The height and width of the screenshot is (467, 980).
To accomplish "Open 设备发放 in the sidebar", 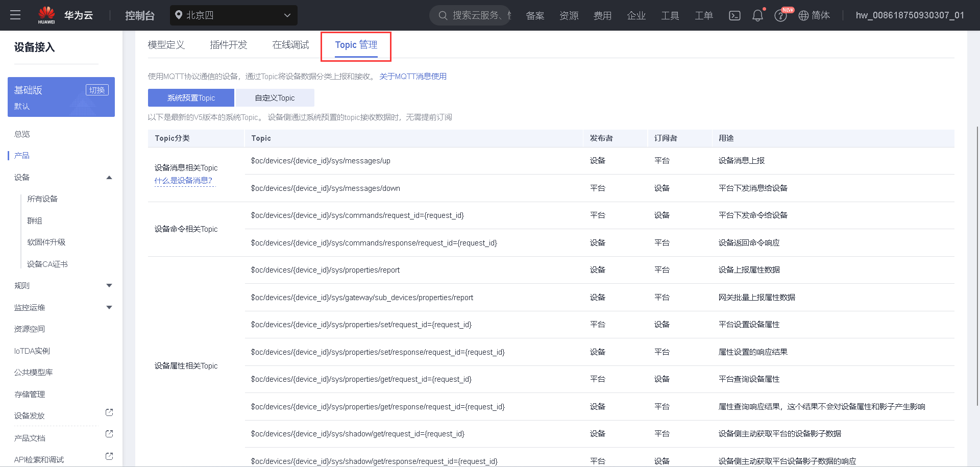I will [30, 416].
